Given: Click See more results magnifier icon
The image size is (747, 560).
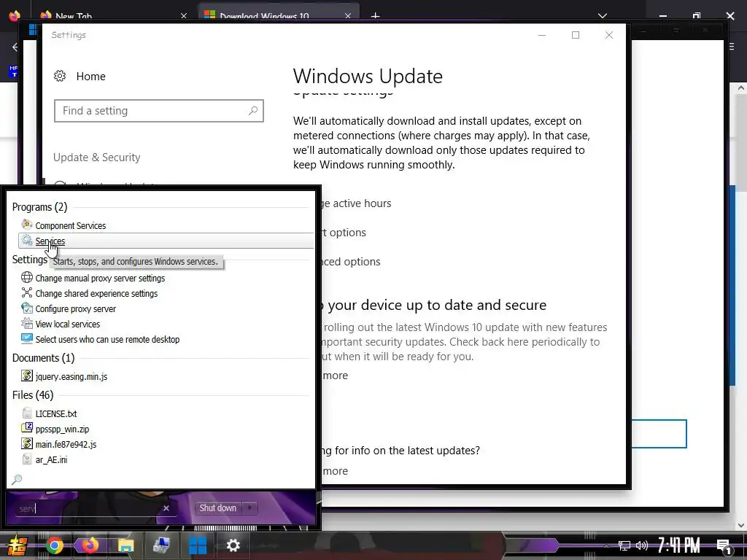Looking at the screenshot, I should point(17,479).
